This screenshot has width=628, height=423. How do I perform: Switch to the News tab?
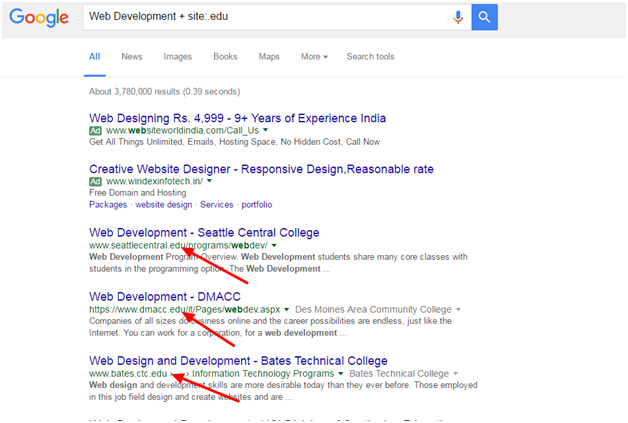[x=132, y=57]
